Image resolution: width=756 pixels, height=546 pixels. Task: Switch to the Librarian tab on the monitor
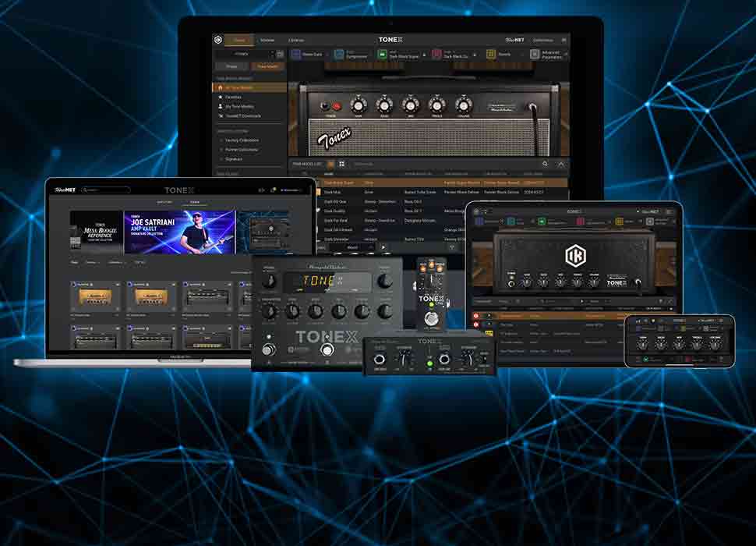(296, 40)
